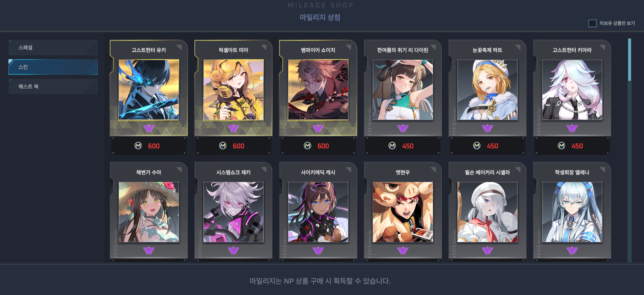Open the 사이키메딕 캐시 skin portrait
Viewport: 644px width, 295px height.
pyautogui.click(x=318, y=212)
